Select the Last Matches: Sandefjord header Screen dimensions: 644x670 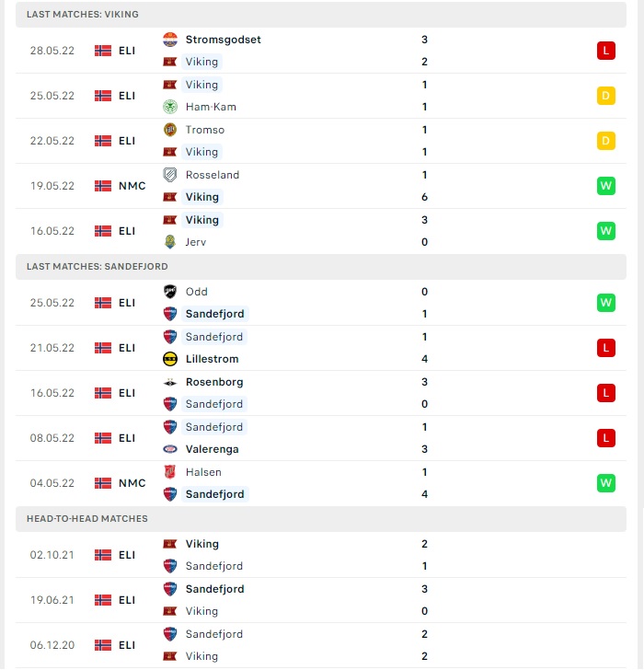(321, 267)
